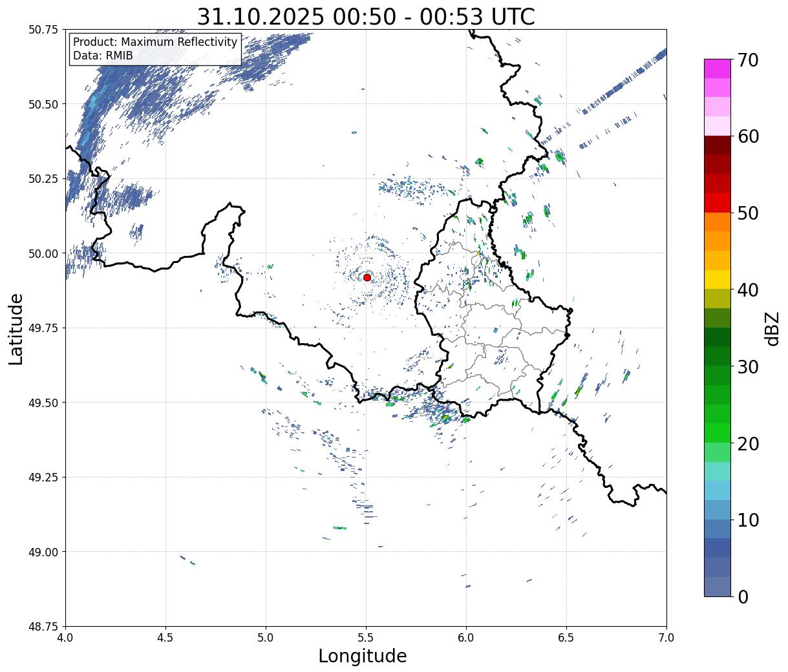Click the 'dBZ' colorbar label
The width and height of the screenshot is (788, 672).
[772, 328]
